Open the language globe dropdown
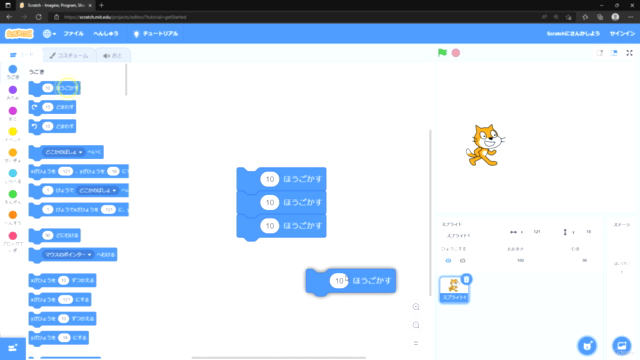 [x=49, y=33]
